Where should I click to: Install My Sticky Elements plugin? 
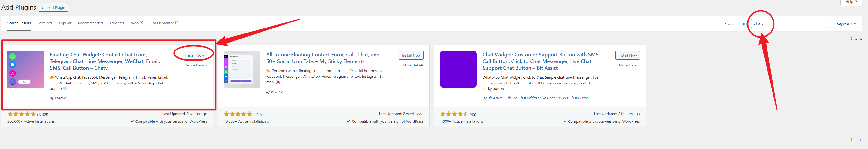point(411,55)
